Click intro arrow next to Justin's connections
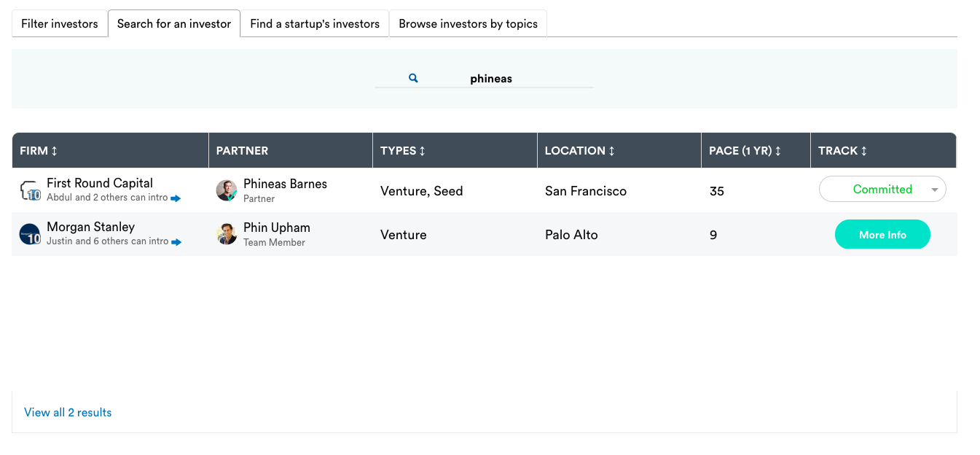The height and width of the screenshot is (455, 980). (176, 242)
